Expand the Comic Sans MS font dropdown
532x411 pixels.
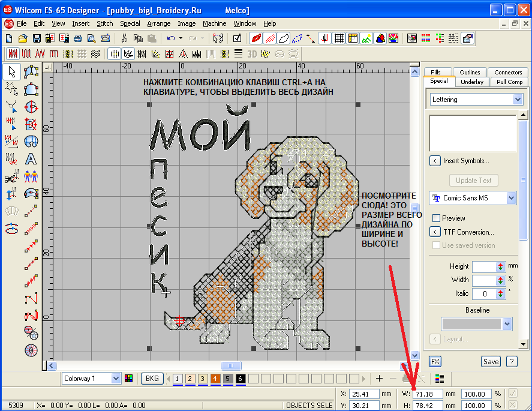(511, 198)
